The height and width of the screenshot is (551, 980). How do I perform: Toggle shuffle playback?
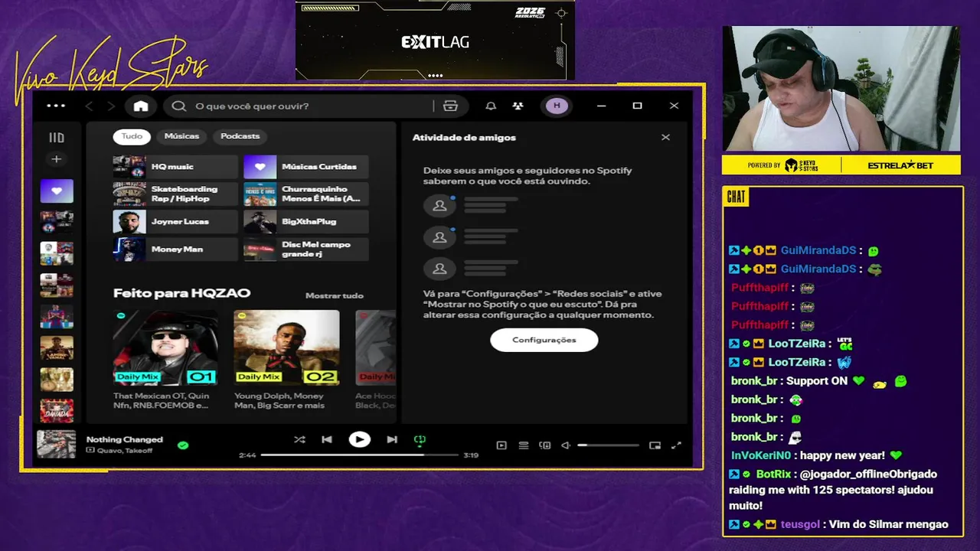[299, 440]
